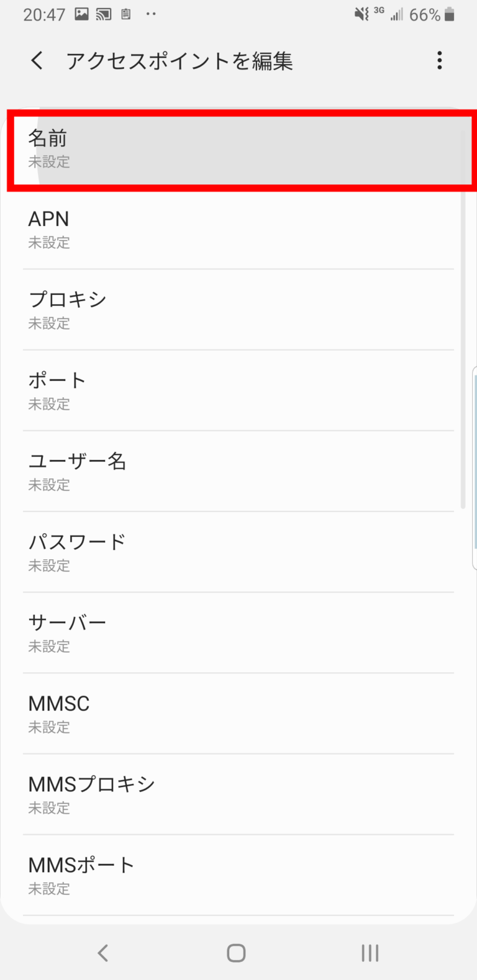Open the プロキシ setting
The height and width of the screenshot is (980, 477).
238,310
